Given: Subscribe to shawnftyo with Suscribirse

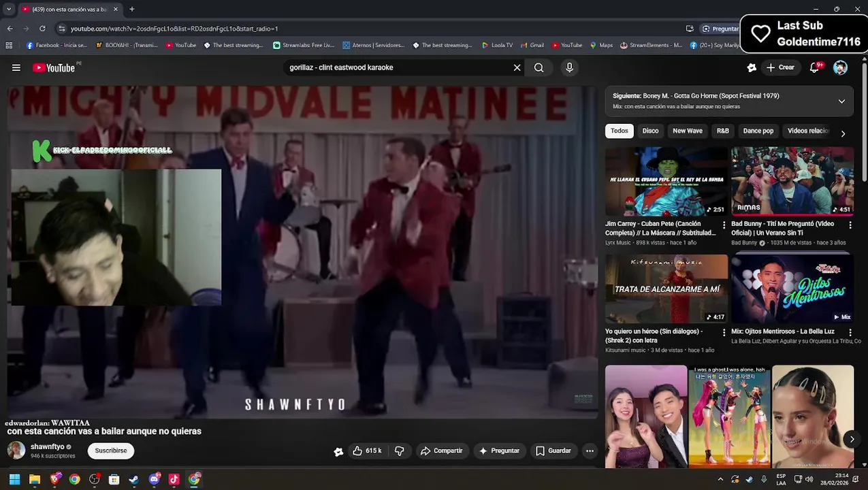Looking at the screenshot, I should pyautogui.click(x=111, y=451).
